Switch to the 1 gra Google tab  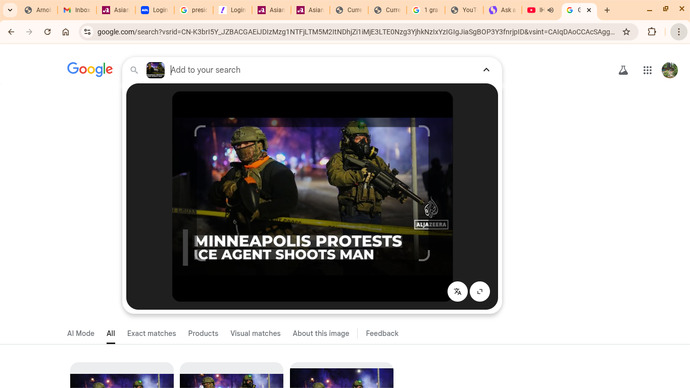click(x=426, y=10)
